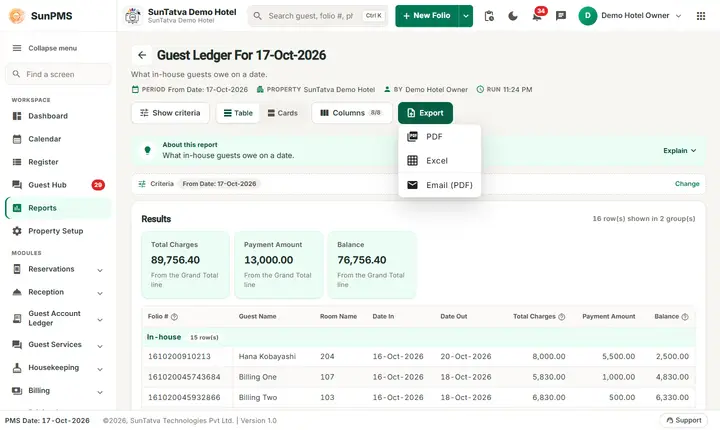Click the guest search field
The width and height of the screenshot is (720, 430).
(318, 16)
